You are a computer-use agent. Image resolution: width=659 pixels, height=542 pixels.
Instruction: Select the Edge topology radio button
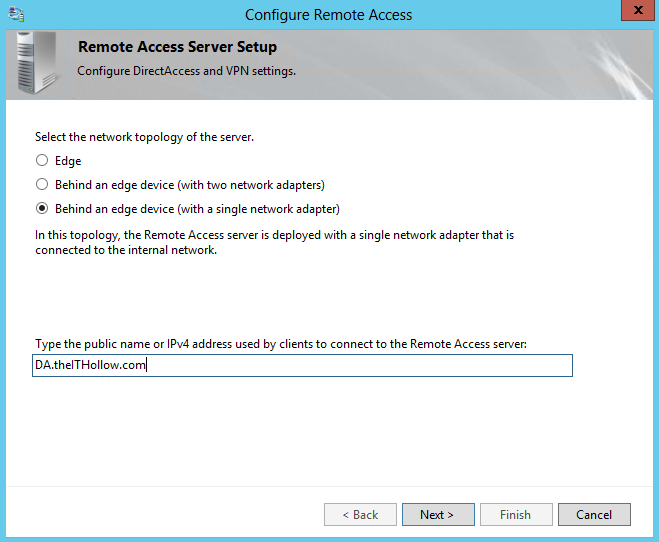[x=42, y=160]
